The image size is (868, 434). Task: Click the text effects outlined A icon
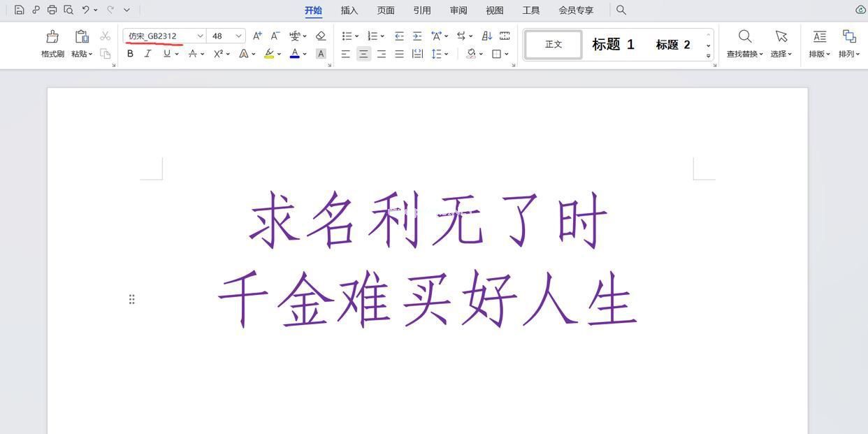[244, 54]
